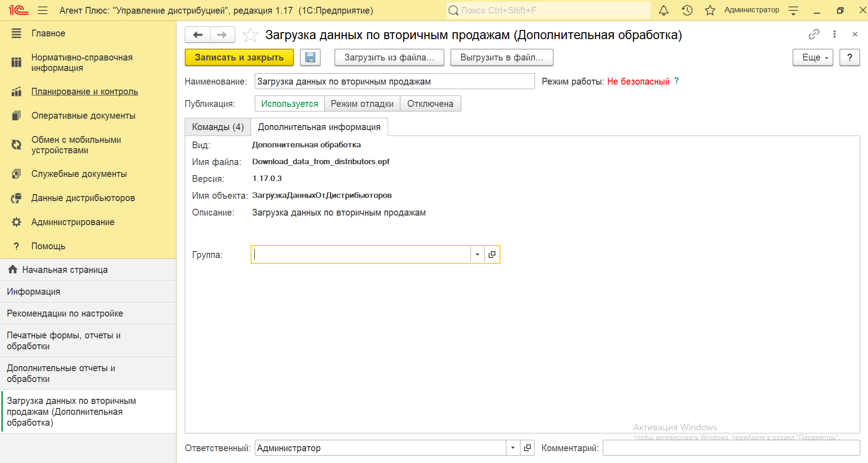This screenshot has height=463, width=868.
Task: Open Служебные документы section
Action: coord(79,174)
